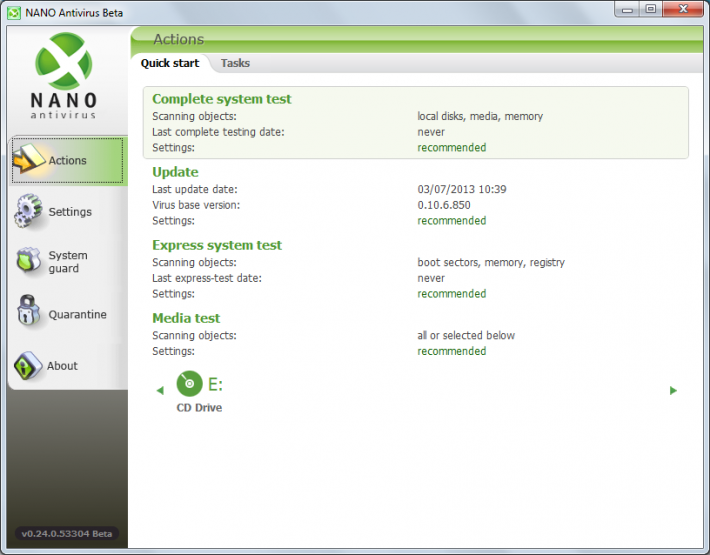Select the System guard sidebar label
Image resolution: width=710 pixels, height=555 pixels.
[68, 262]
